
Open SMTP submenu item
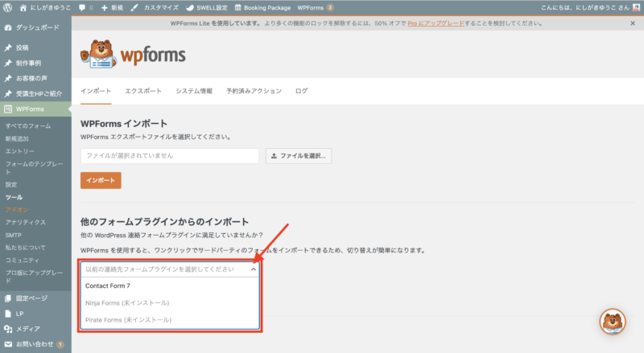pos(13,235)
